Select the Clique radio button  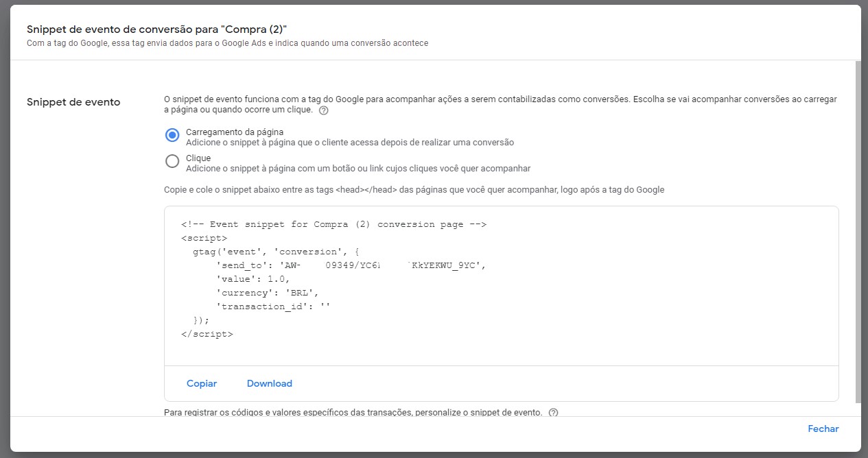click(x=172, y=162)
